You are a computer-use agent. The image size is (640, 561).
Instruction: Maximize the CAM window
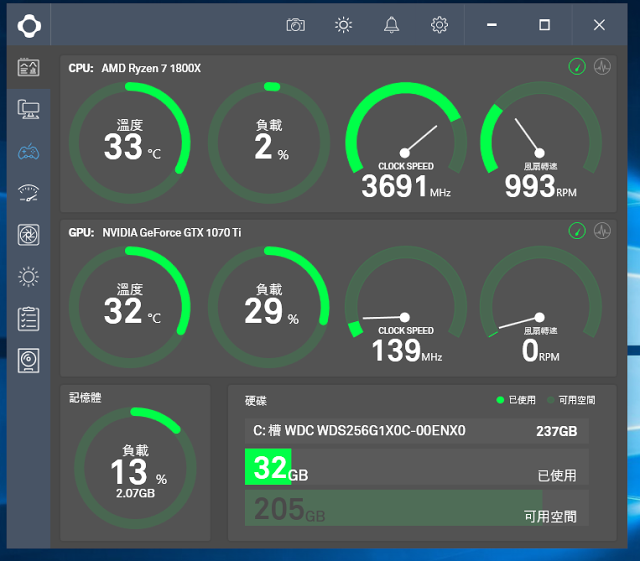544,25
